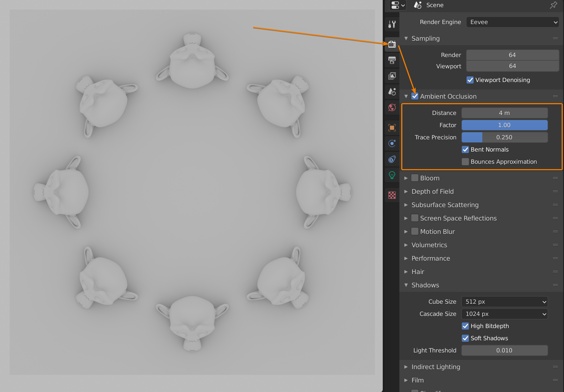
Task: Enable Bounces Approximation
Action: pos(465,161)
